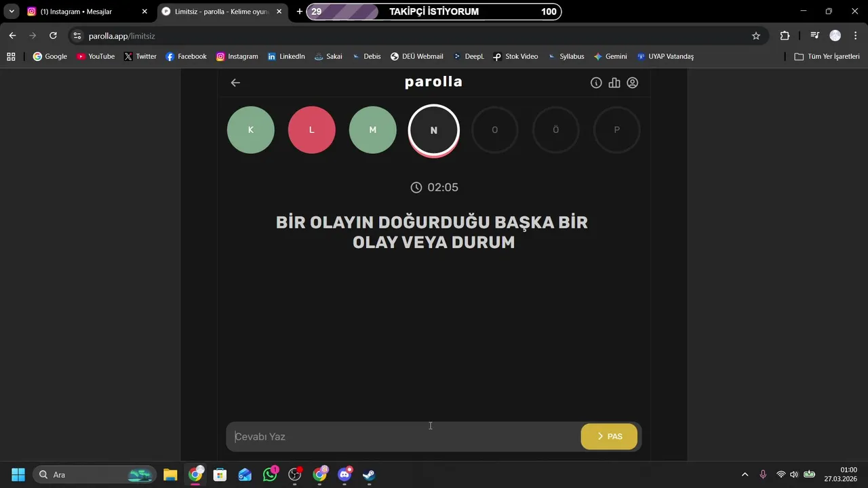This screenshot has height=488, width=868.
Task: Open the Gemini bookmark
Action: (x=610, y=57)
